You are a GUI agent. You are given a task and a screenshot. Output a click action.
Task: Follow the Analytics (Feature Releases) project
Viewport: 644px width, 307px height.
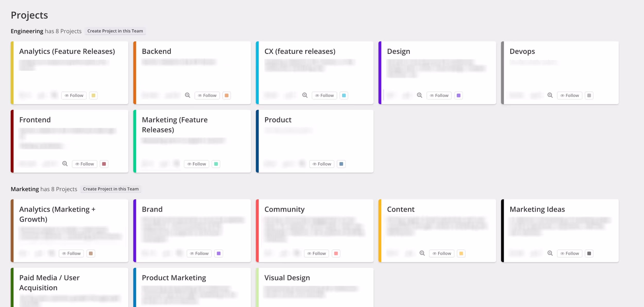74,96
